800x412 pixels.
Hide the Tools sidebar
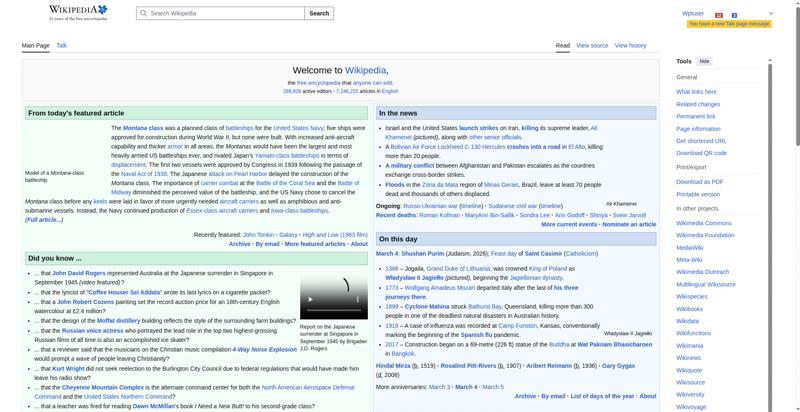(x=704, y=61)
